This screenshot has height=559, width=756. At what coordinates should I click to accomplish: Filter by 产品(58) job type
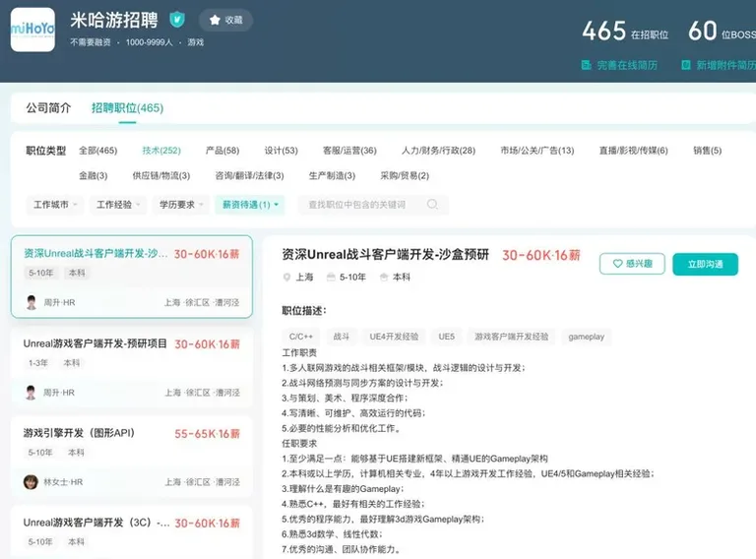pyautogui.click(x=222, y=151)
